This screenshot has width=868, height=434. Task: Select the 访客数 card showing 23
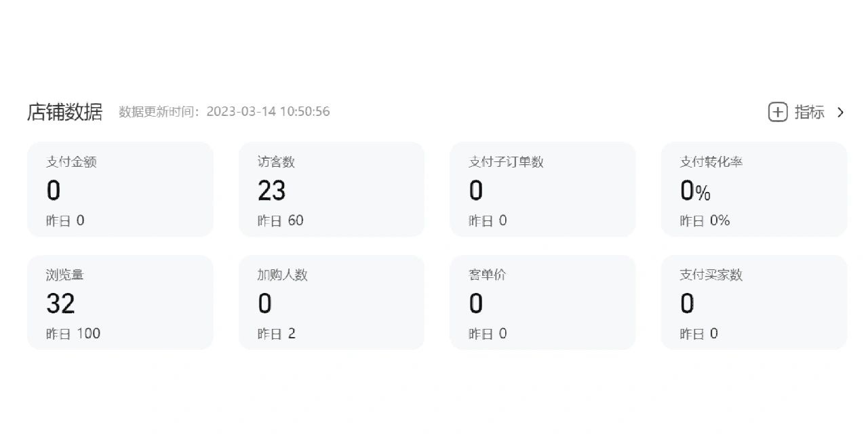pyautogui.click(x=332, y=189)
